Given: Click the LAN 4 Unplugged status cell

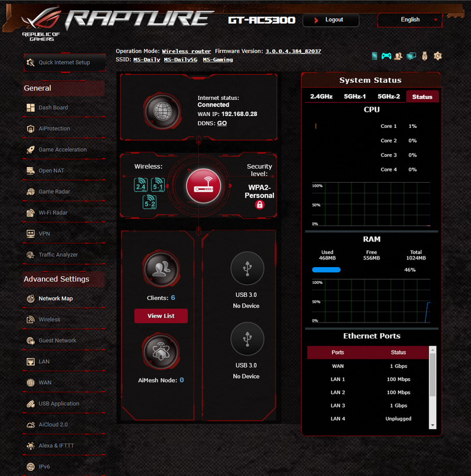Looking at the screenshot, I should [x=398, y=419].
